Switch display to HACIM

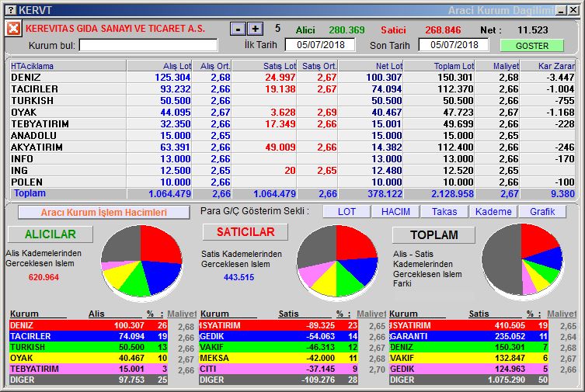click(x=395, y=212)
